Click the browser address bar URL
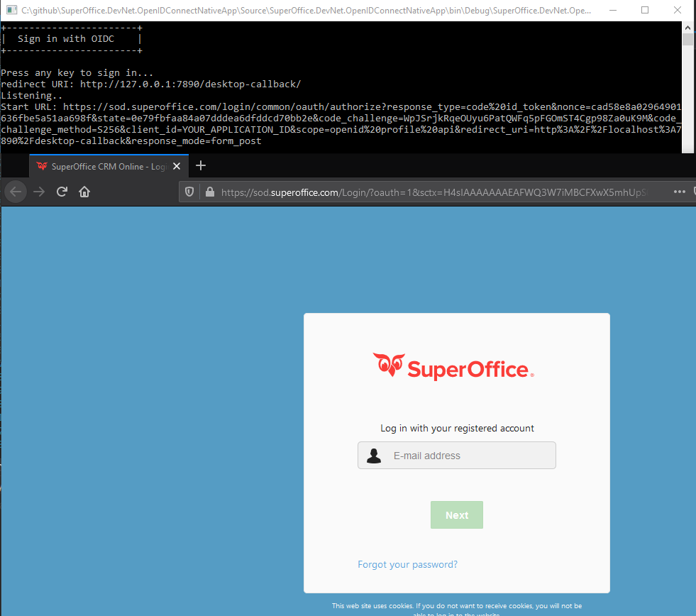The height and width of the screenshot is (616, 696). pos(434,192)
